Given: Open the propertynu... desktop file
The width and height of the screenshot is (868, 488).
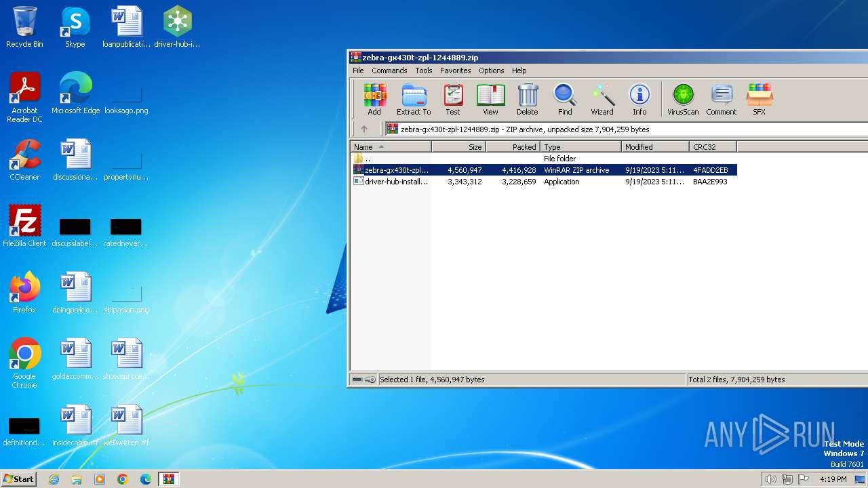Looking at the screenshot, I should pos(126,165).
